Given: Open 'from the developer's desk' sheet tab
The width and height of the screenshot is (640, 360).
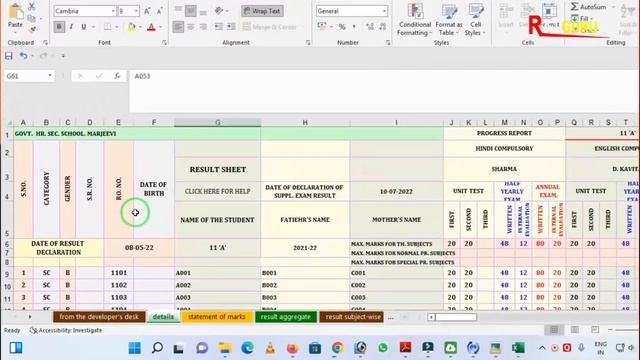Looking at the screenshot, I should [x=99, y=317].
